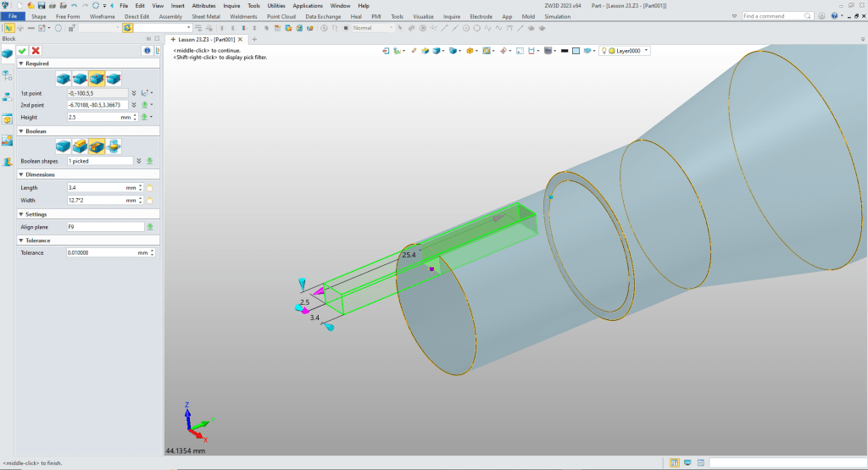Select the first Boolean base option
This screenshot has width=868, height=470.
pyautogui.click(x=63, y=146)
